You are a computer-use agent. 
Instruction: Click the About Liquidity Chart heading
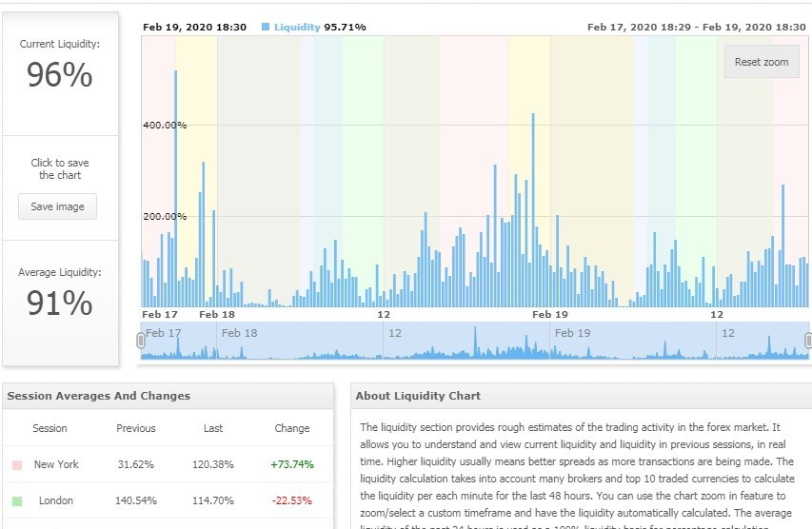point(418,396)
